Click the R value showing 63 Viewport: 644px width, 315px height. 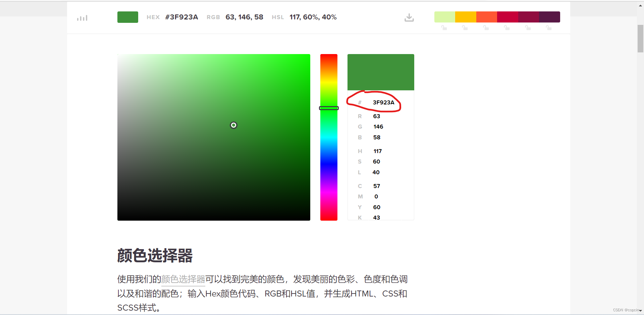376,116
